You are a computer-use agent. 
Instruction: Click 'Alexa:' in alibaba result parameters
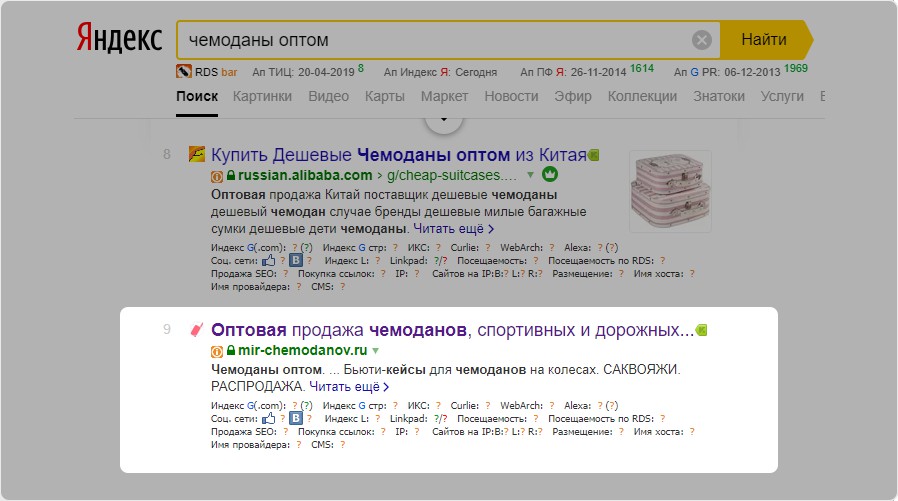577,247
